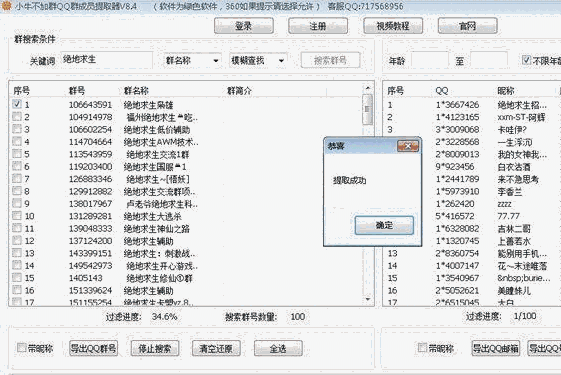Viewport: 561px width, 375px height.
Task: Select member nickname 李香兰
Action: (x=510, y=192)
